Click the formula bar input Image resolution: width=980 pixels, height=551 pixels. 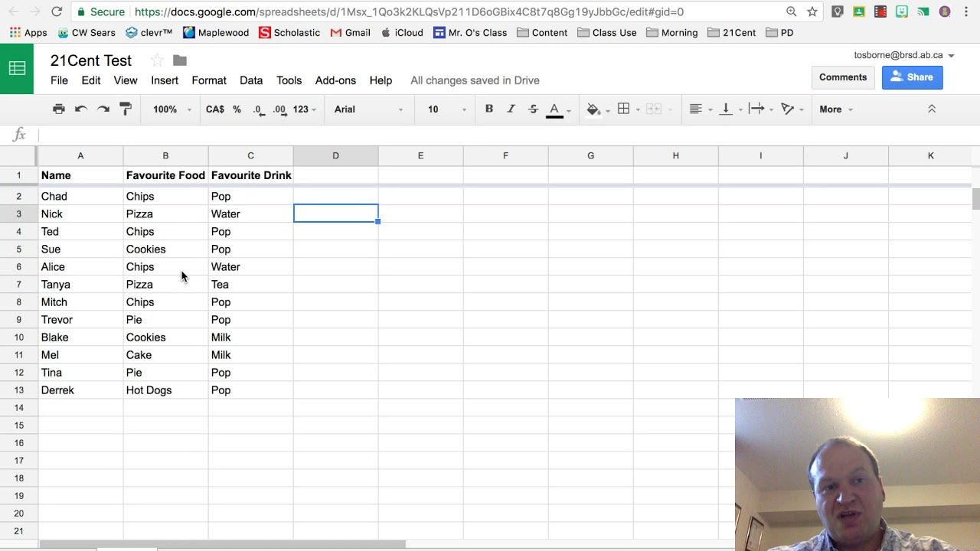(x=505, y=135)
